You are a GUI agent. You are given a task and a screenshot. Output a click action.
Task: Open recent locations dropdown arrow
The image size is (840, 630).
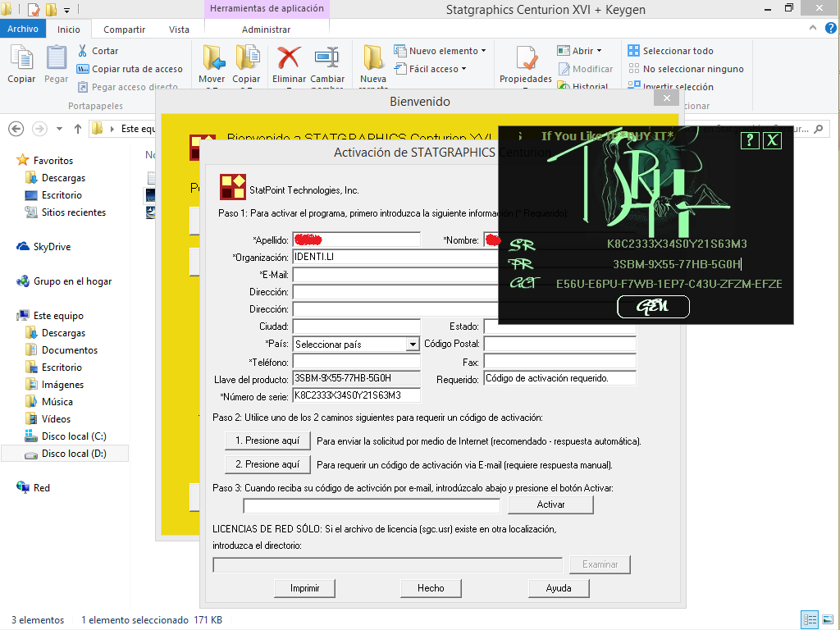click(x=59, y=129)
